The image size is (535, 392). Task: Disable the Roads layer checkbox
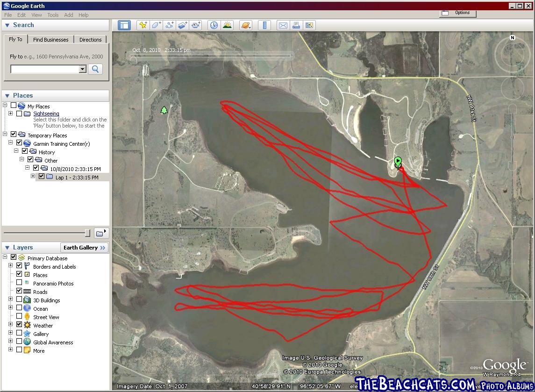coord(19,291)
